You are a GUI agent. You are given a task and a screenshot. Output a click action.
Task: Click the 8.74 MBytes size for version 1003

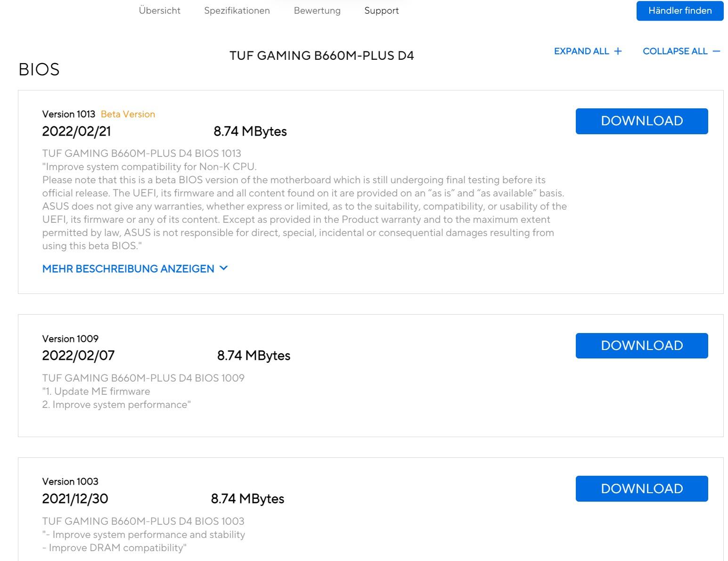coord(247,498)
